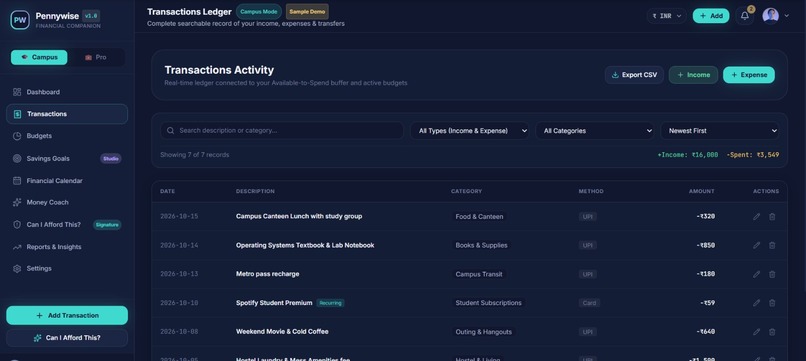
Task: Delete the Spotify Student Premium transaction
Action: tap(772, 303)
